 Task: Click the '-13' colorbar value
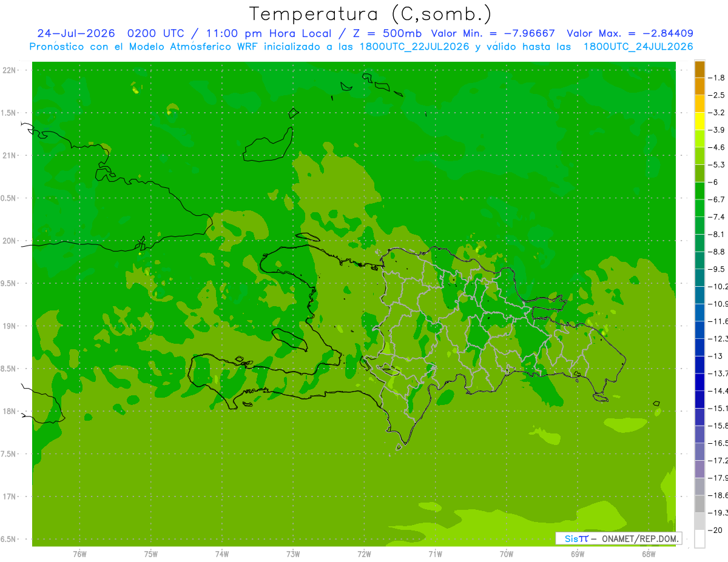coord(716,356)
